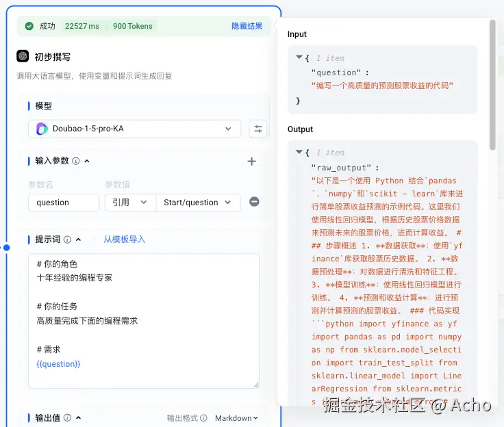Click the 22527 ms duration badge
The image size is (504, 427).
point(82,26)
